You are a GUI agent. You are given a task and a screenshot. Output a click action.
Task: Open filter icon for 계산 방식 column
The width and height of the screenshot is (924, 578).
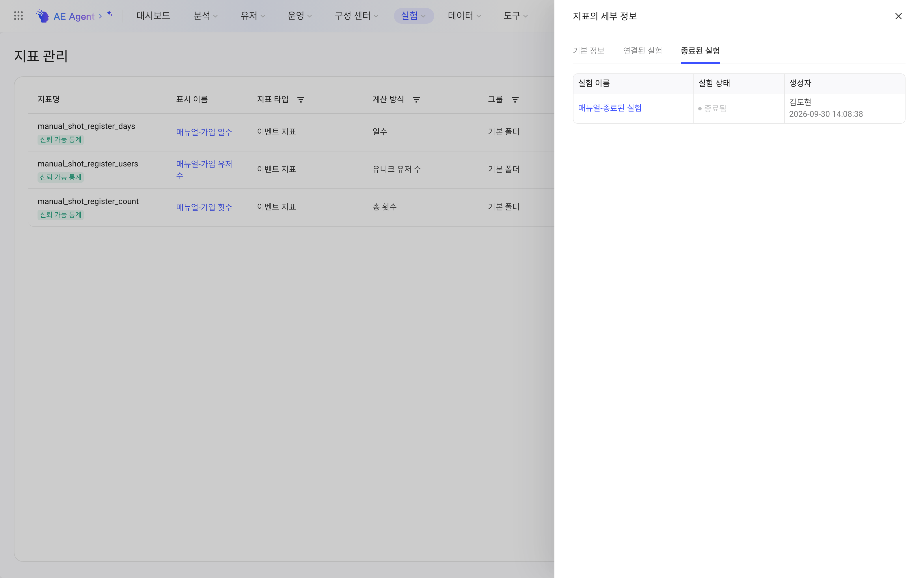tap(416, 99)
